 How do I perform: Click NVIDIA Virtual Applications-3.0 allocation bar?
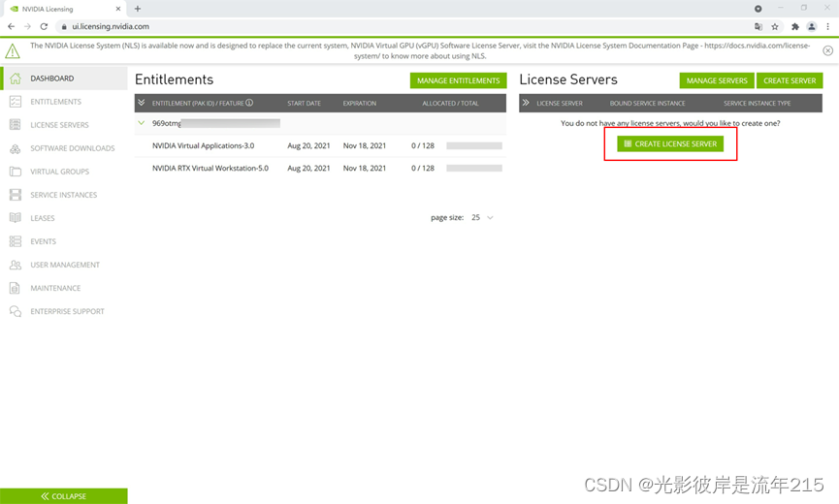[x=474, y=146]
